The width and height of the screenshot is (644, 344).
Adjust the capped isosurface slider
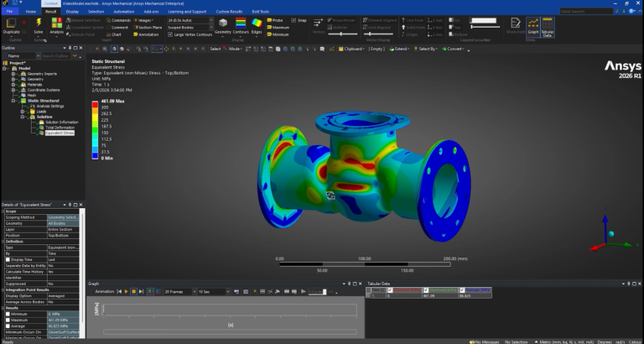[x=485, y=27]
